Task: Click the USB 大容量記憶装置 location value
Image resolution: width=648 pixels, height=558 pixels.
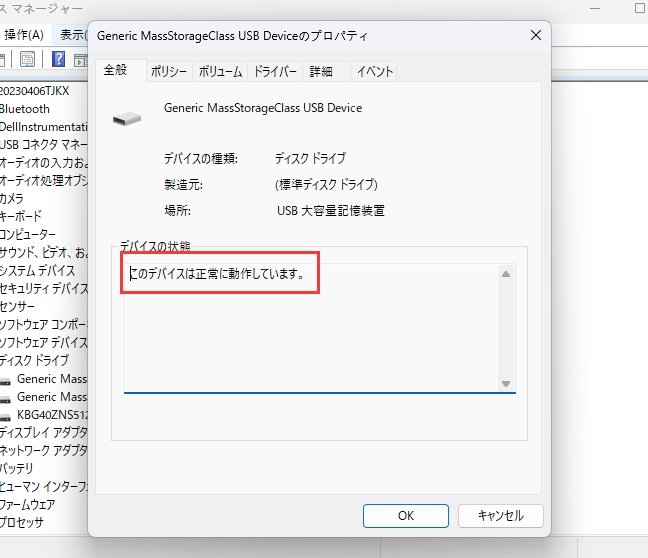Action: click(x=331, y=211)
